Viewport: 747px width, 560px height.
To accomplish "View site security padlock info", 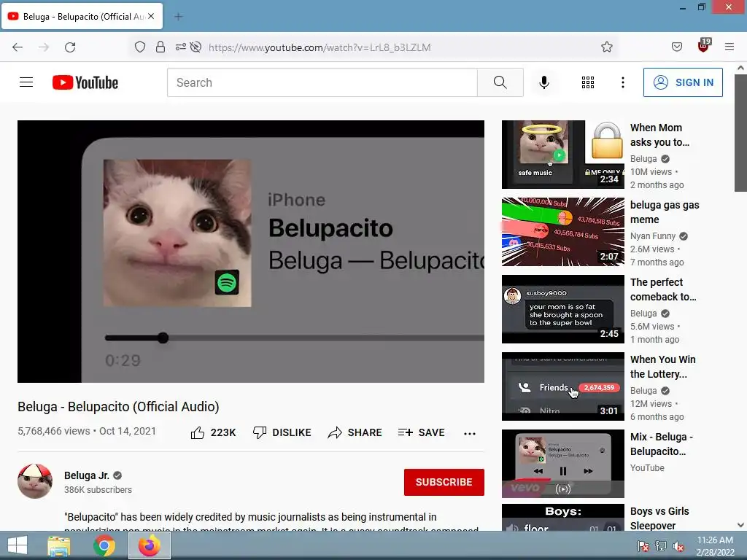I will pos(160,47).
